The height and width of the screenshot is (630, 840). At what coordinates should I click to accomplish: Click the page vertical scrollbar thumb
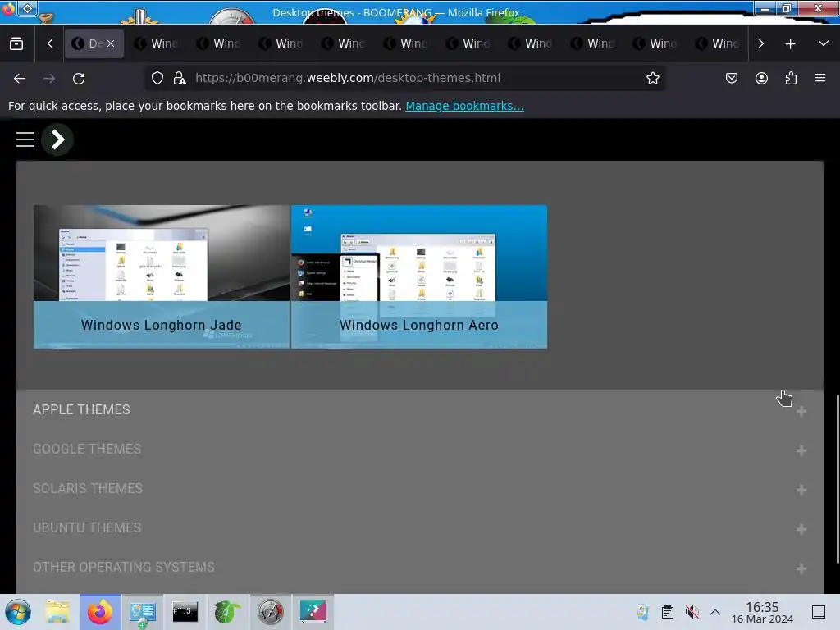coord(838,479)
